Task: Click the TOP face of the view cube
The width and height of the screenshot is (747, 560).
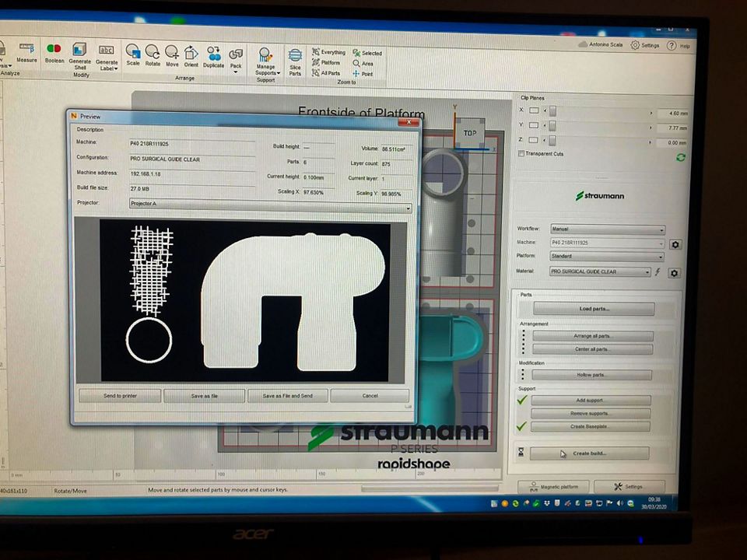Action: [470, 133]
